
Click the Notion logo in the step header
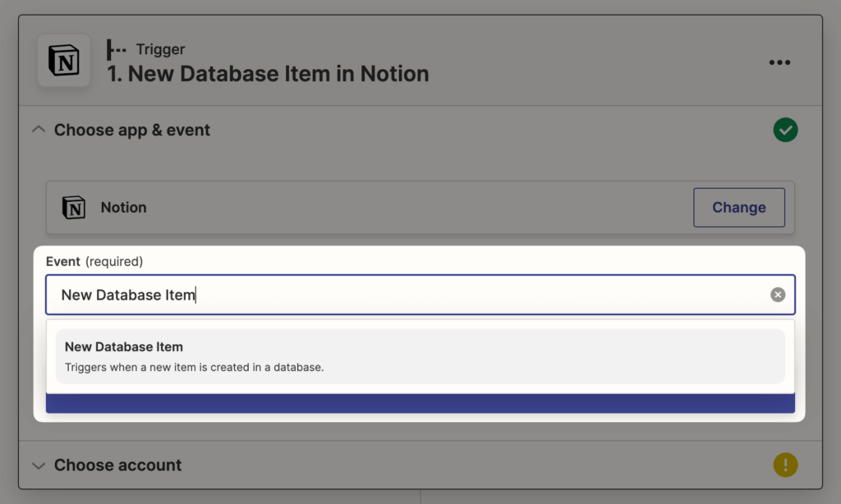64,61
